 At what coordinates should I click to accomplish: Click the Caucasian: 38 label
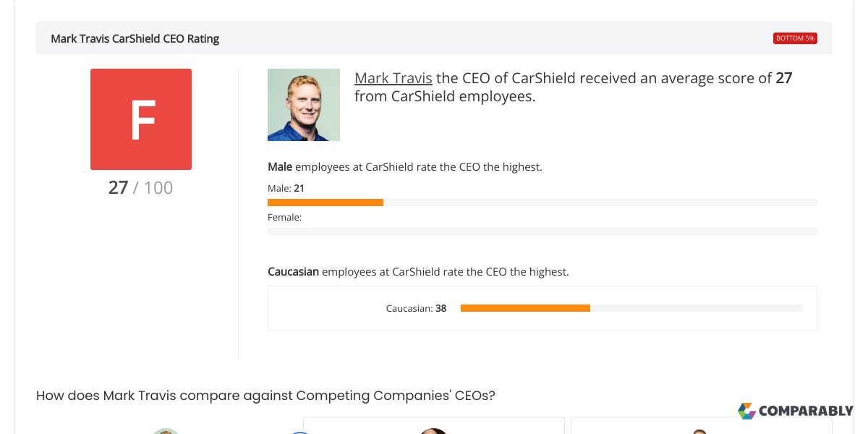(x=417, y=308)
